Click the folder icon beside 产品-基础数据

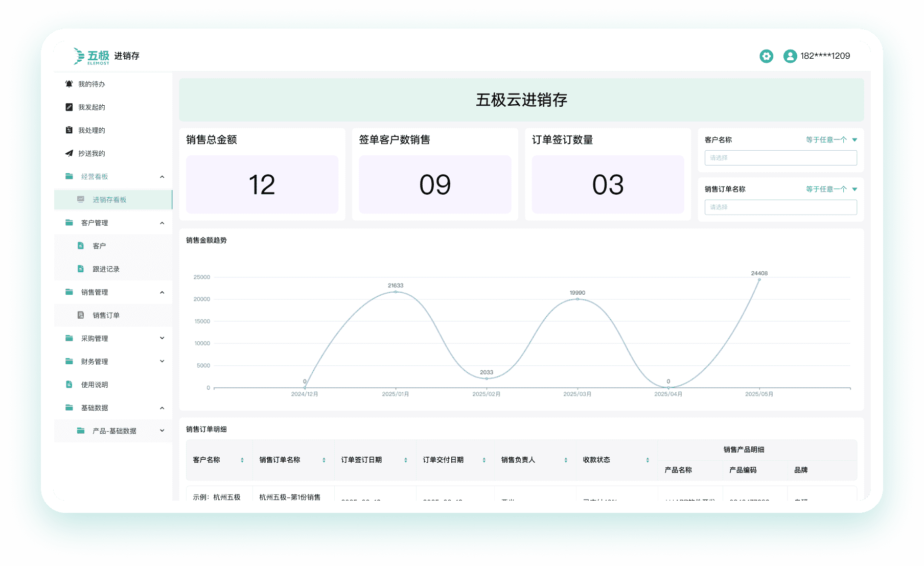(x=81, y=431)
